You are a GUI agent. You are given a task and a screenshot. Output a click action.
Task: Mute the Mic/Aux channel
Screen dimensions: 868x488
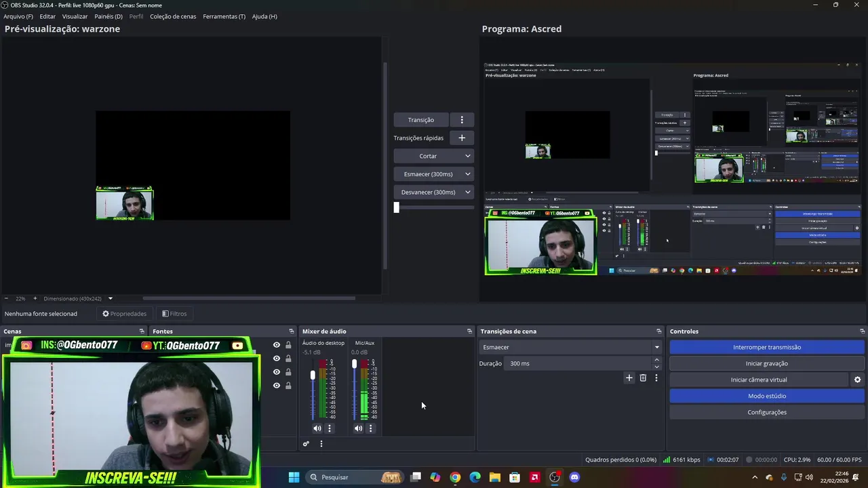358,428
